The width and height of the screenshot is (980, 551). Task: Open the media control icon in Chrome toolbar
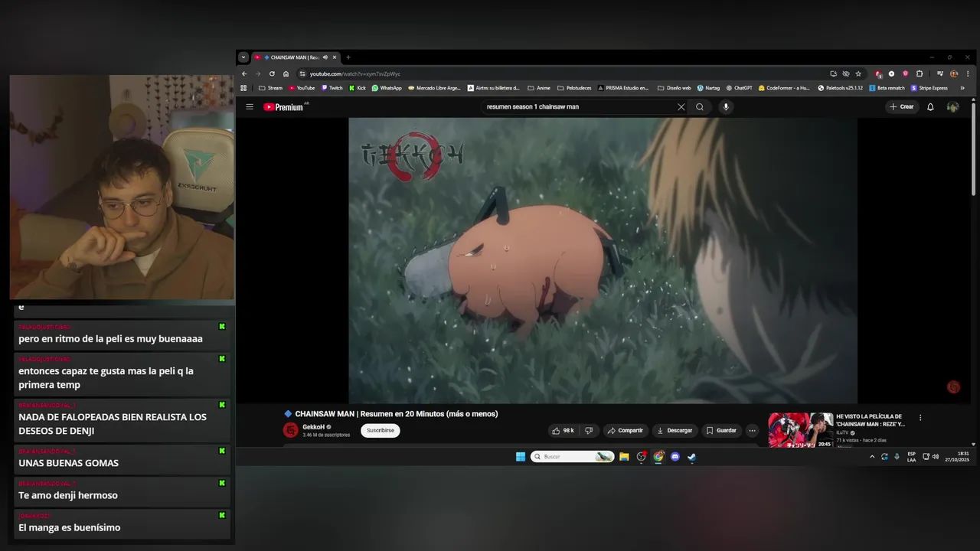click(940, 74)
